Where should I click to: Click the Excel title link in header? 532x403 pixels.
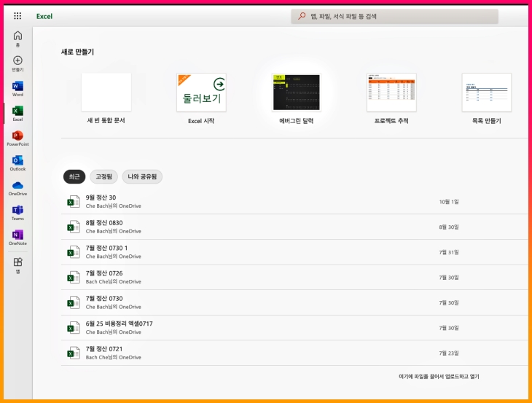(44, 16)
